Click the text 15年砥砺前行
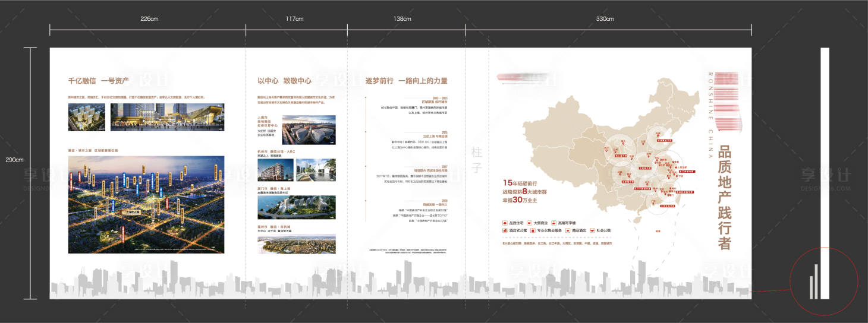 520,183
